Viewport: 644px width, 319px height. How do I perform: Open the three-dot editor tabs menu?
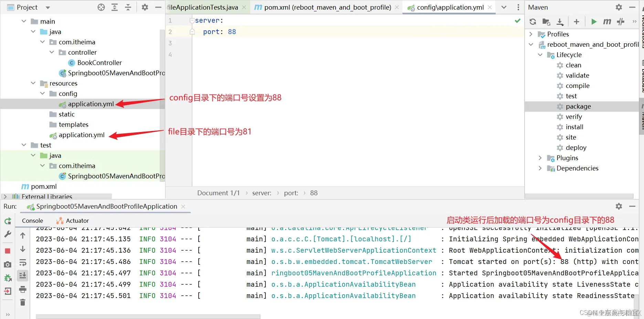click(x=518, y=7)
